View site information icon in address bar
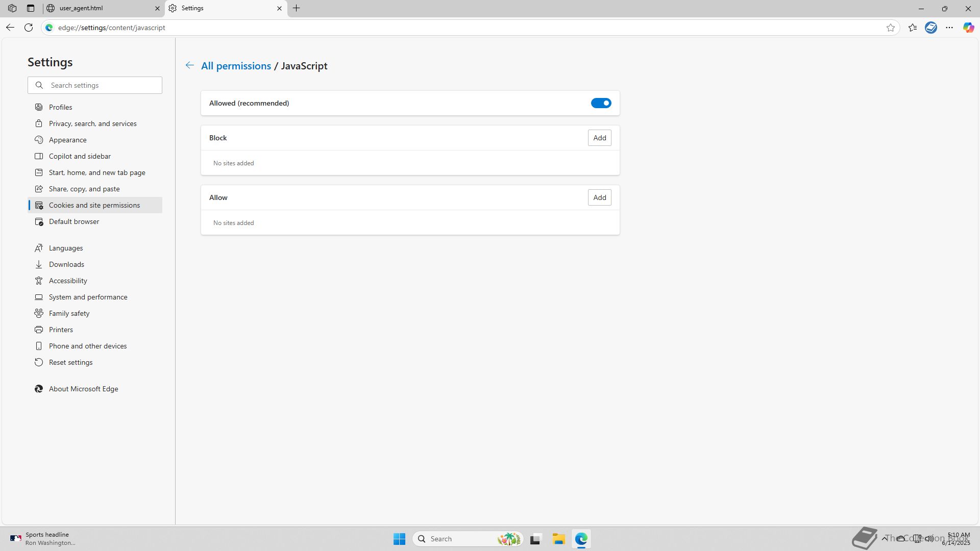980x551 pixels. pos(49,28)
